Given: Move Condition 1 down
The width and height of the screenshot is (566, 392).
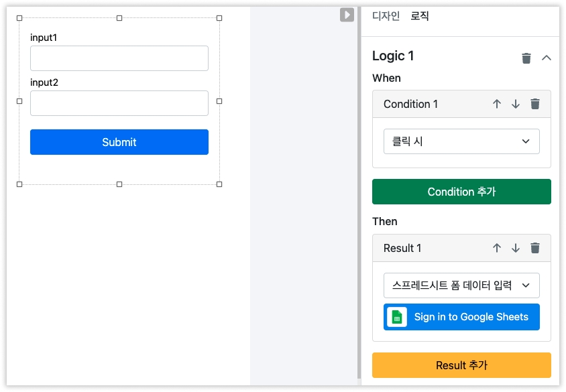Looking at the screenshot, I should (x=516, y=104).
